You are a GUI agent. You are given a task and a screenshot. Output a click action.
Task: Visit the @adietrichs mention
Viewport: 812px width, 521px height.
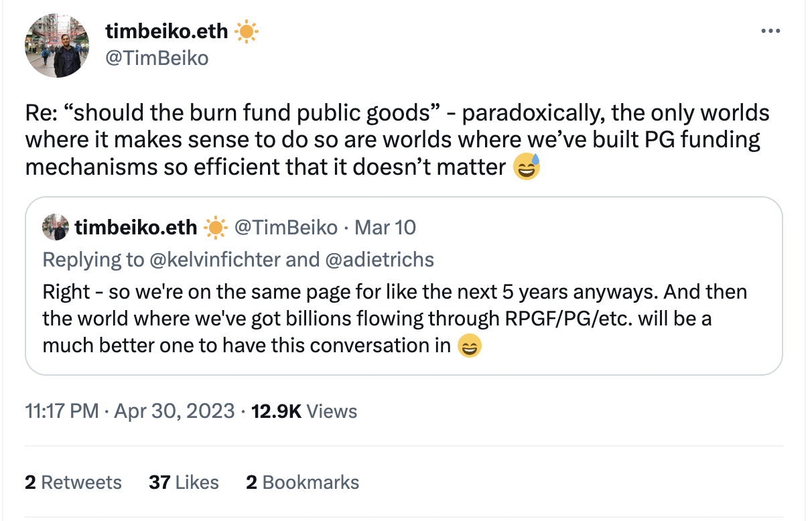coord(379,259)
